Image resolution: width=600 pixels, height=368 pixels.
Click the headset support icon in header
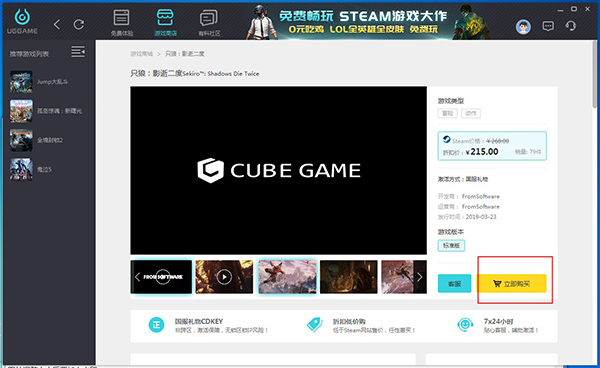570,26
